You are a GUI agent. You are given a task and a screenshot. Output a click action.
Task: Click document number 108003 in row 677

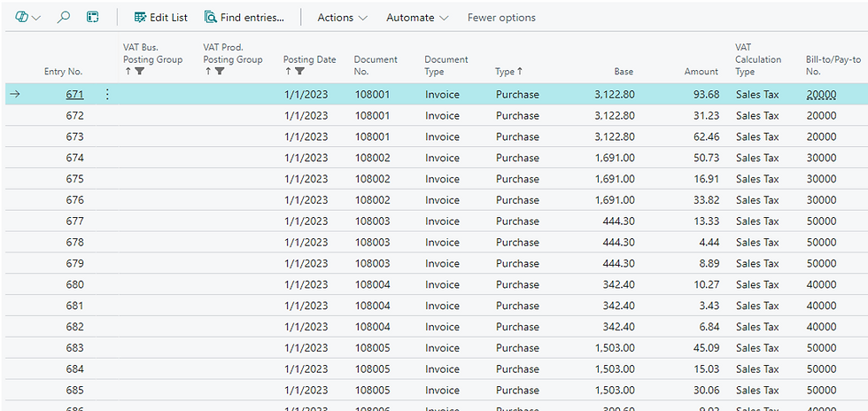pyautogui.click(x=373, y=221)
